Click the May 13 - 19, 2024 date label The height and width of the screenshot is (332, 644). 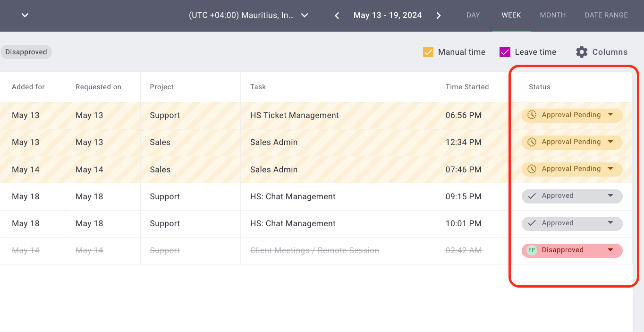pos(388,16)
